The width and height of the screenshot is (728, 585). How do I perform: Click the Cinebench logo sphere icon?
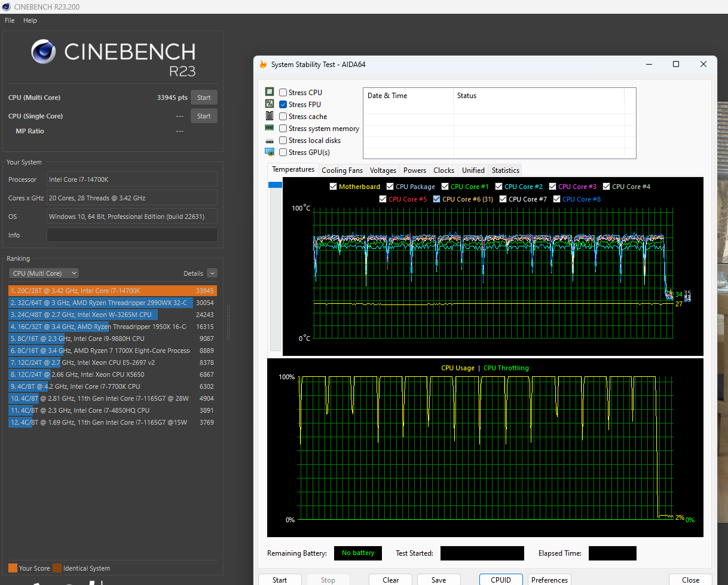coord(44,51)
